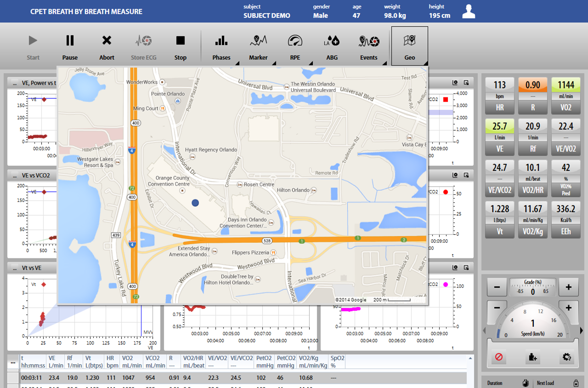Enlarge the top right chart panel
The image size is (588, 388).
466,83
